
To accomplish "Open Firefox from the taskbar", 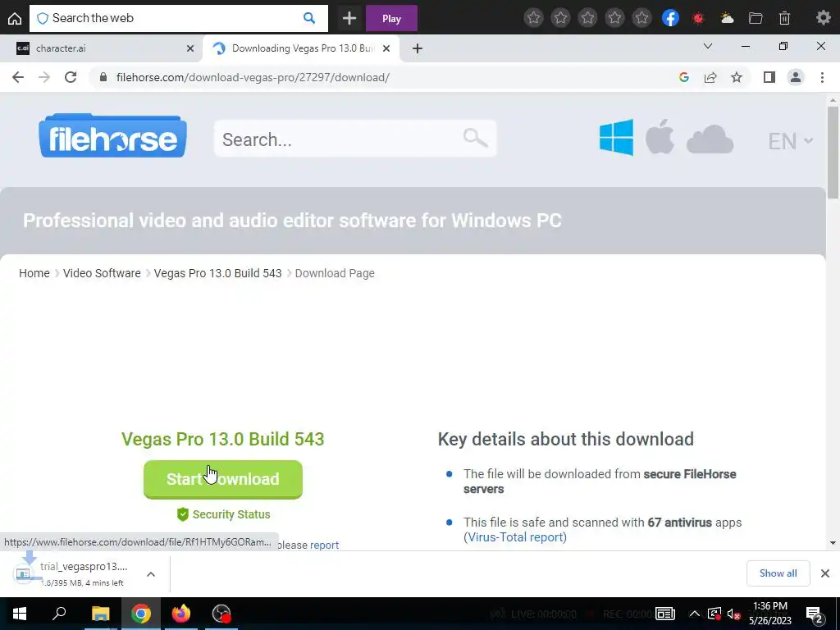I will pos(181,614).
